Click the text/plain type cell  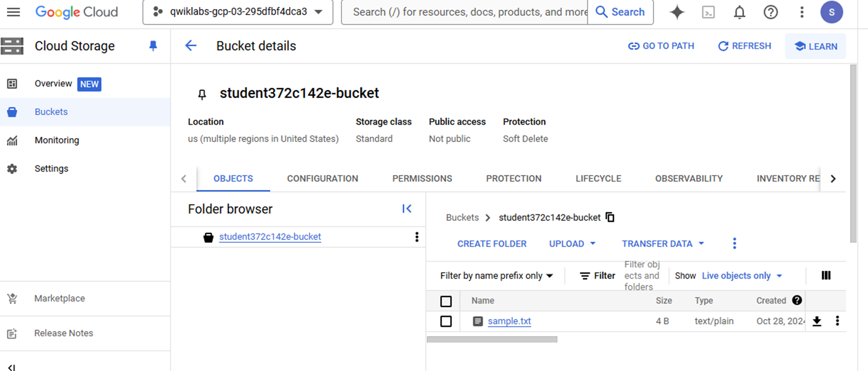[714, 321]
